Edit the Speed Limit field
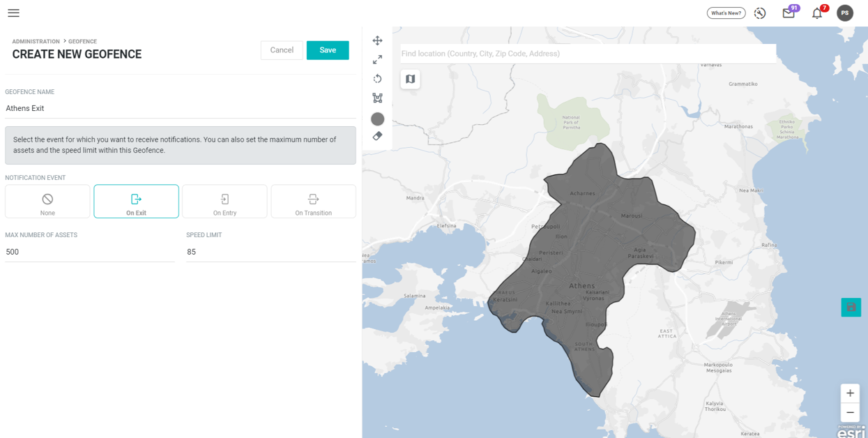 coord(271,252)
